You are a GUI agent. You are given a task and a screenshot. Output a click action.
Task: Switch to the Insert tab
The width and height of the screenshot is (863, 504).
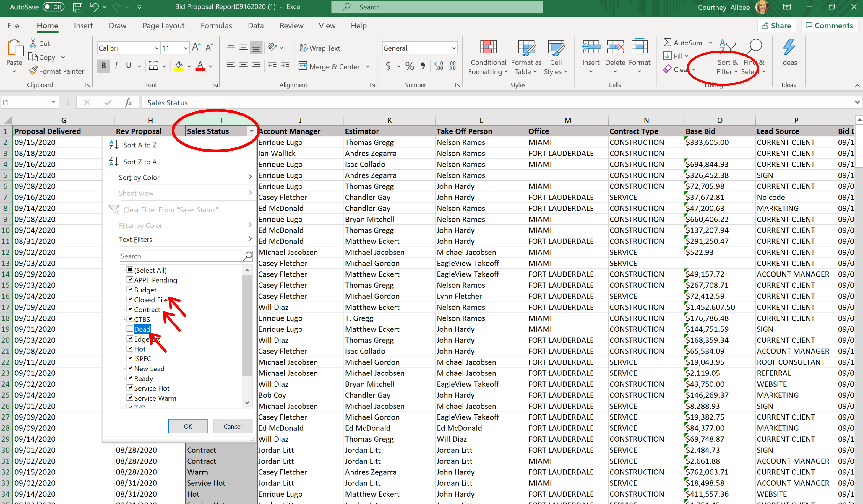pos(83,26)
